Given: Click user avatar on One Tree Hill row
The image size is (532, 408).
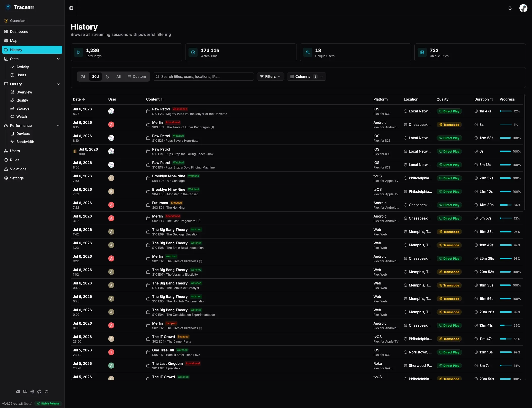Looking at the screenshot, I should tap(111, 352).
